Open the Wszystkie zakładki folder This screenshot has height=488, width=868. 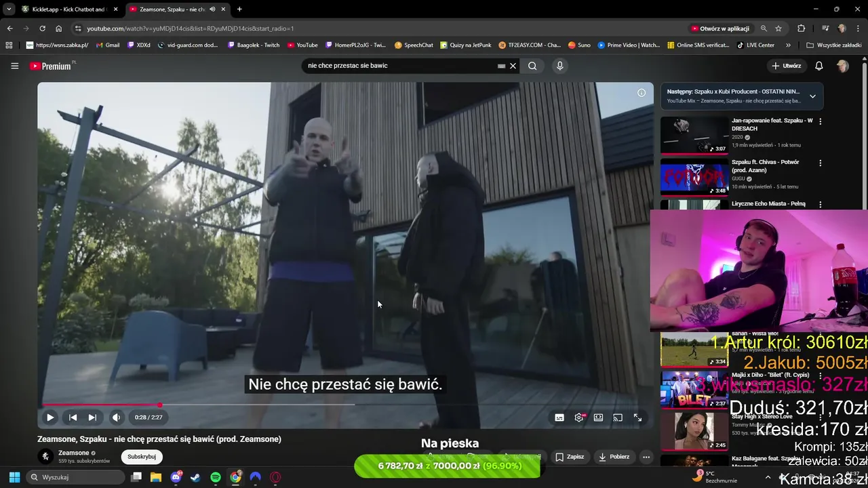pos(833,45)
